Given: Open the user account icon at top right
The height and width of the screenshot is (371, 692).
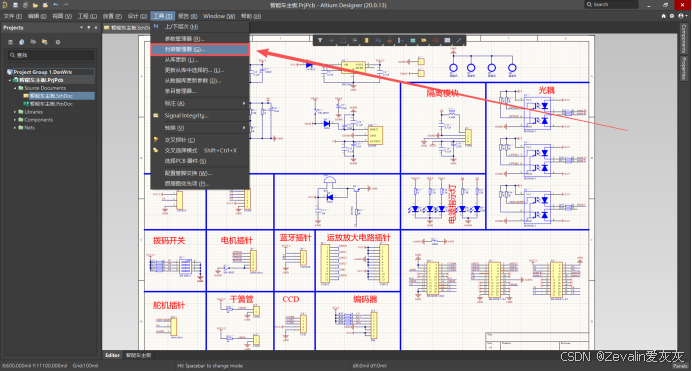Looking at the screenshot, I should [681, 16].
